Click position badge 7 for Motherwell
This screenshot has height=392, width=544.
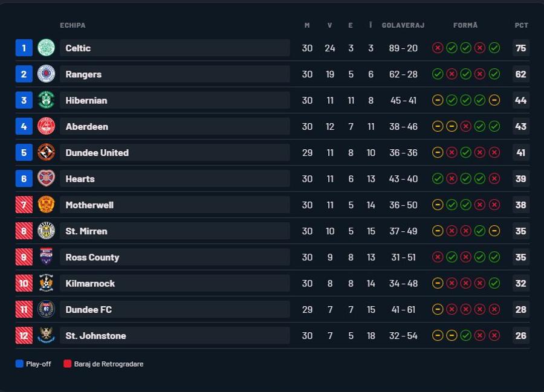[24, 205]
